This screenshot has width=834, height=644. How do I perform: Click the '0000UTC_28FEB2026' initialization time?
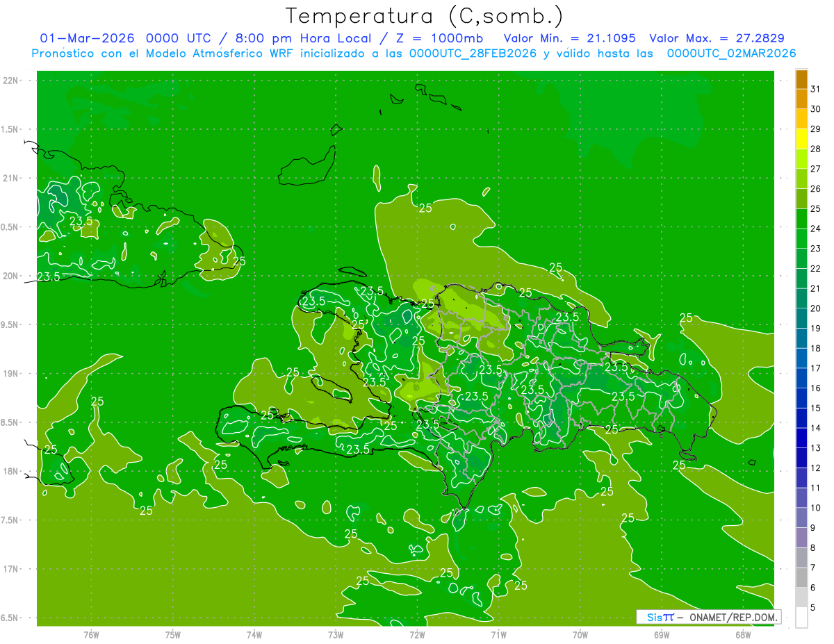[473, 53]
